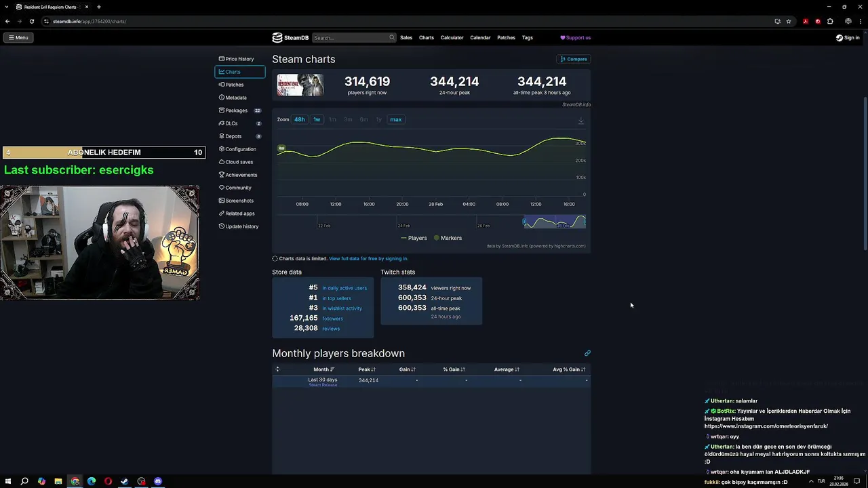Open Related apps in the sidebar

pos(239,213)
